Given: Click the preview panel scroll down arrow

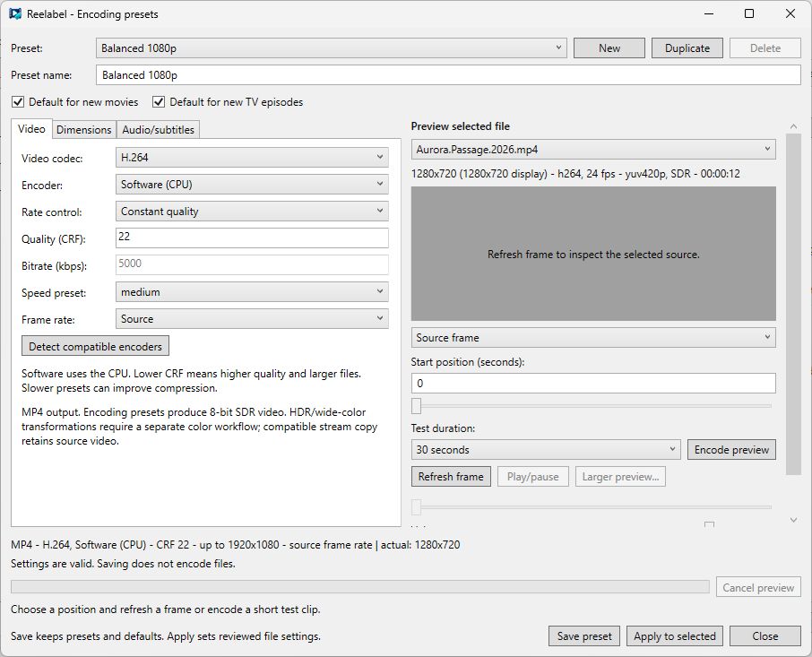Looking at the screenshot, I should (793, 520).
